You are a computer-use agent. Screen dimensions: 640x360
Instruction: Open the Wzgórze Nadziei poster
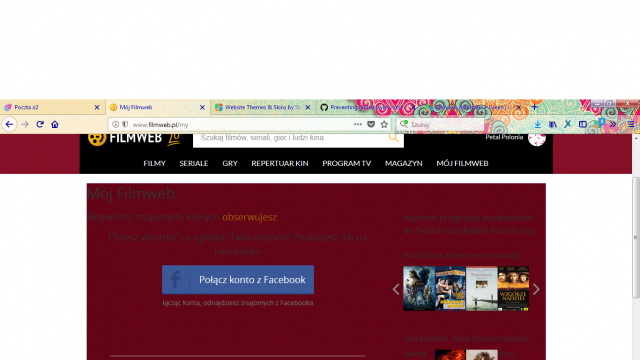[x=513, y=288]
